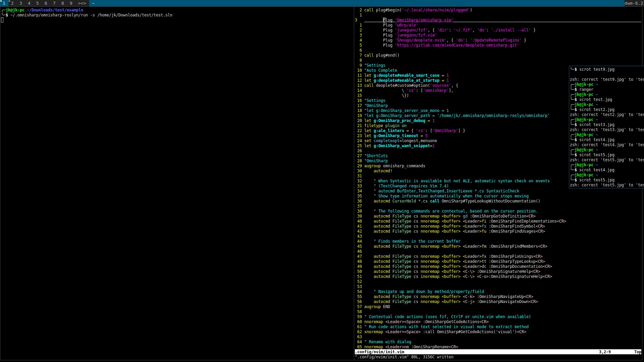This screenshot has height=362, width=644.
Task: Click the .config/nvim/init.vim status line filename
Action: (x=380, y=352)
